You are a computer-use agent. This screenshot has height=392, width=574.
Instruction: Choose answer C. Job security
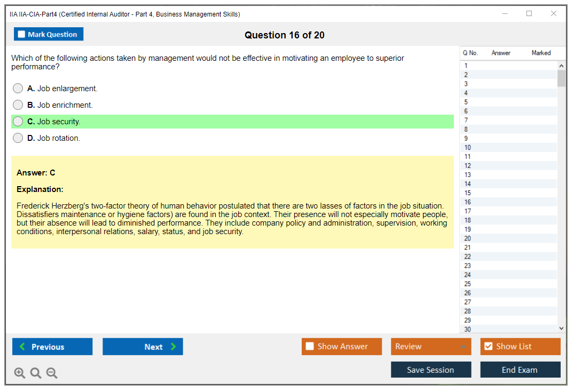(x=18, y=122)
